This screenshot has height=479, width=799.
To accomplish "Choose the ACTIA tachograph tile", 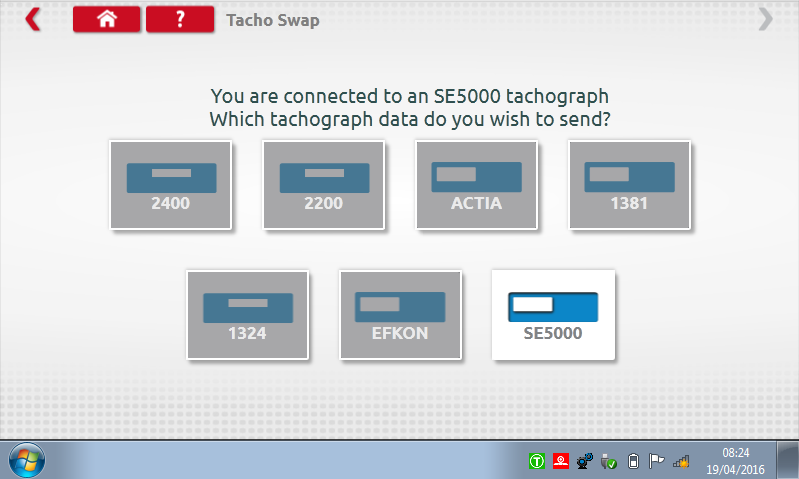I will [x=476, y=185].
